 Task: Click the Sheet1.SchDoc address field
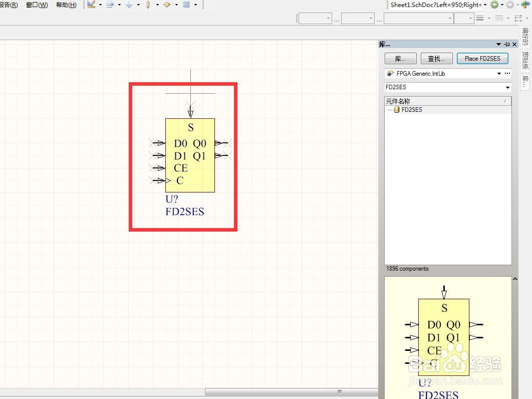[x=436, y=5]
